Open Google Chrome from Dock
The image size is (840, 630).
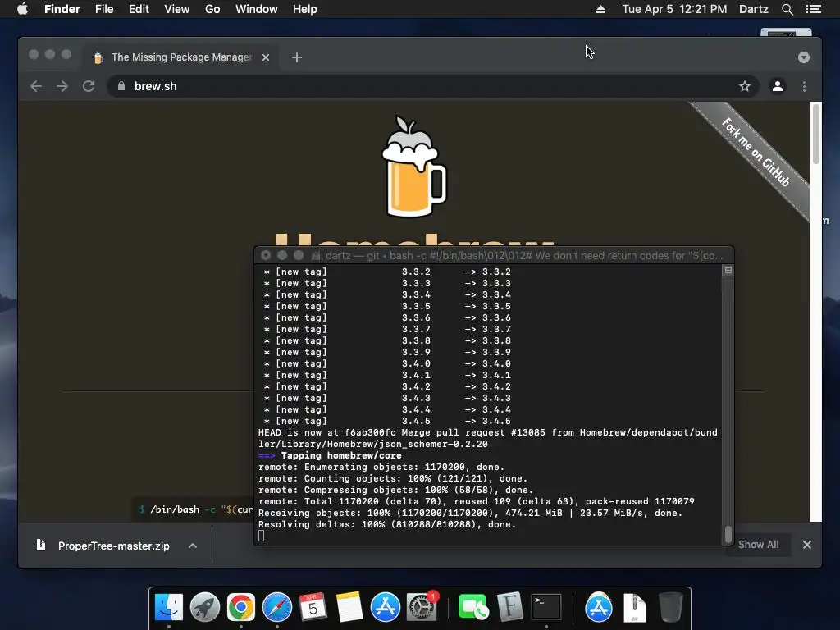tap(240, 607)
